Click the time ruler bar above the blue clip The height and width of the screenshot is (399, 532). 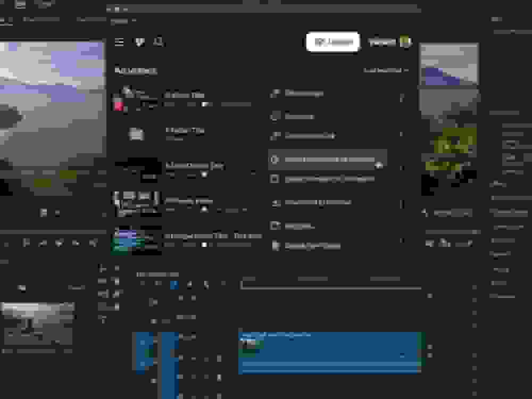[331, 288]
